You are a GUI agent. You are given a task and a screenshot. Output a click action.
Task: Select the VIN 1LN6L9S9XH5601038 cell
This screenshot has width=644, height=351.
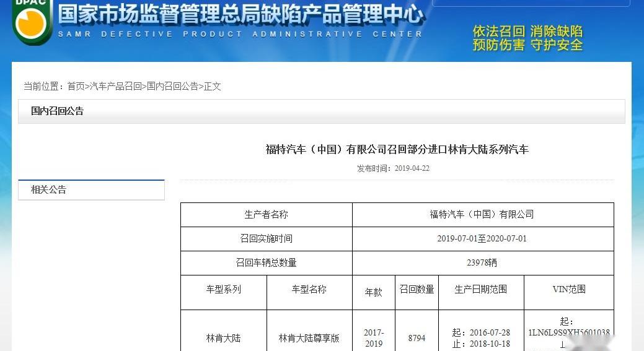click(569, 331)
